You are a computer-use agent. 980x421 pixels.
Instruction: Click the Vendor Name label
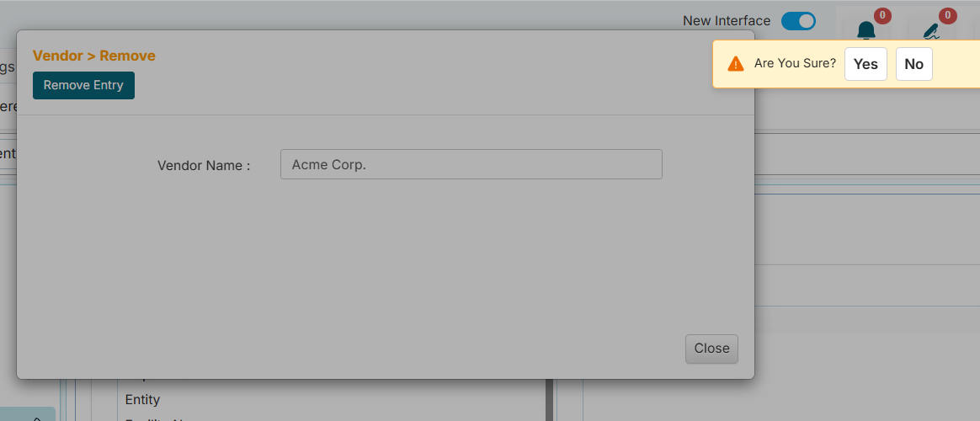click(x=204, y=165)
